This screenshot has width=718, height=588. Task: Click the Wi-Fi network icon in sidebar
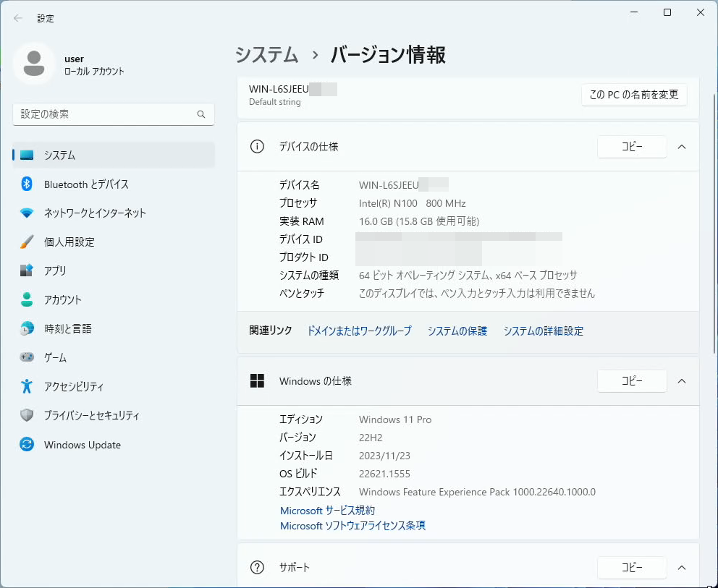(x=27, y=213)
